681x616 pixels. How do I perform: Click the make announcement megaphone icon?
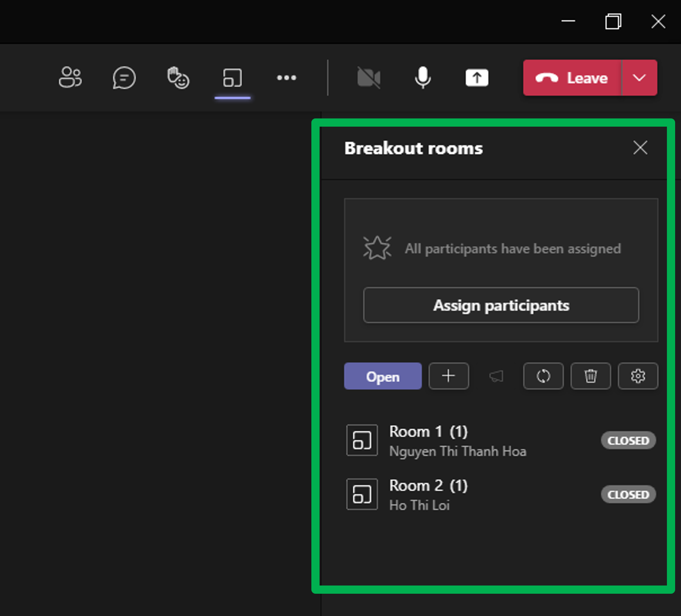pos(496,376)
